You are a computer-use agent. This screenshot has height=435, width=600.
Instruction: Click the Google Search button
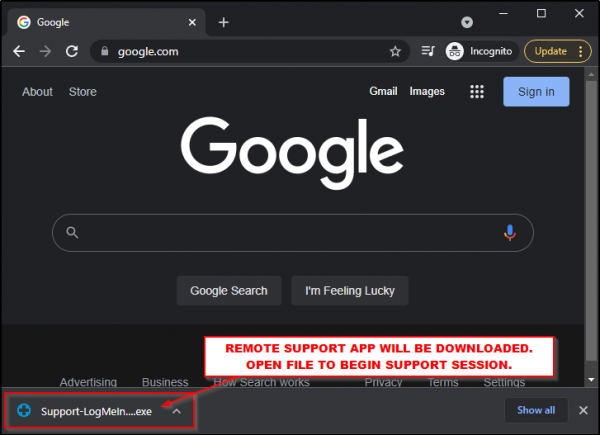[x=228, y=291]
